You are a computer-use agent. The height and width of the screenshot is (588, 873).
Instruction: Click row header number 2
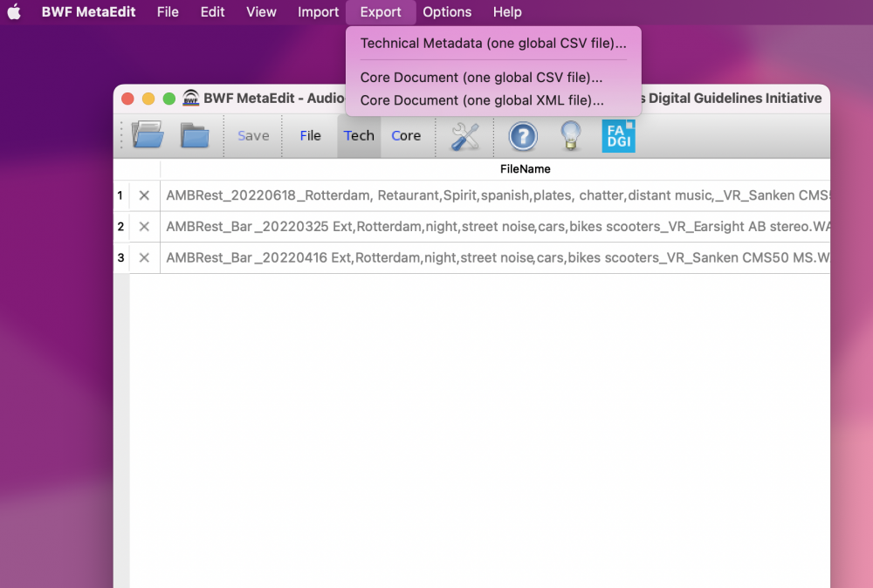120,227
